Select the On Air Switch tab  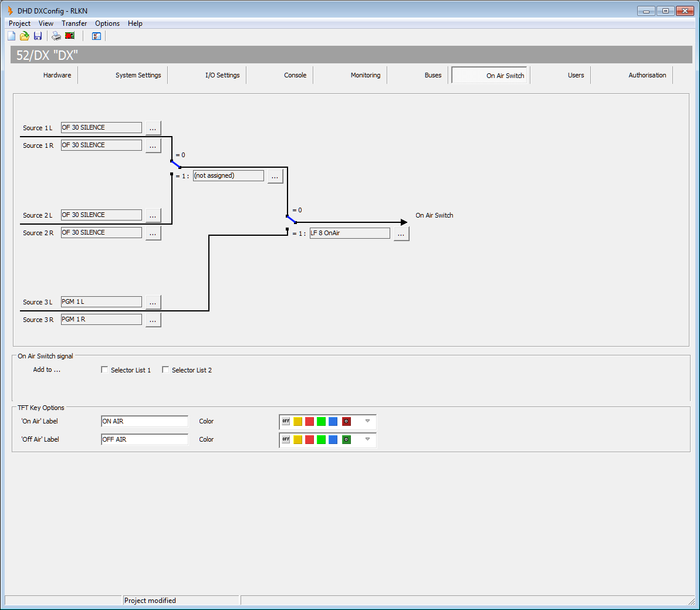[x=489, y=75]
